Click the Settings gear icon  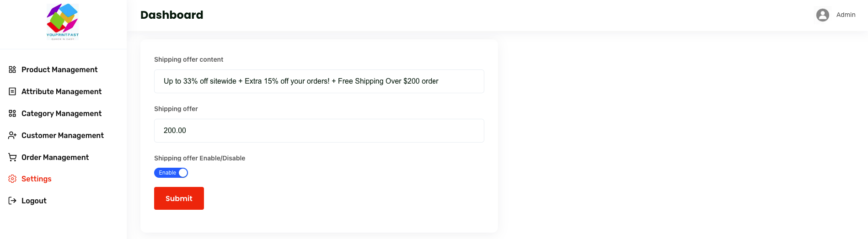coord(12,179)
